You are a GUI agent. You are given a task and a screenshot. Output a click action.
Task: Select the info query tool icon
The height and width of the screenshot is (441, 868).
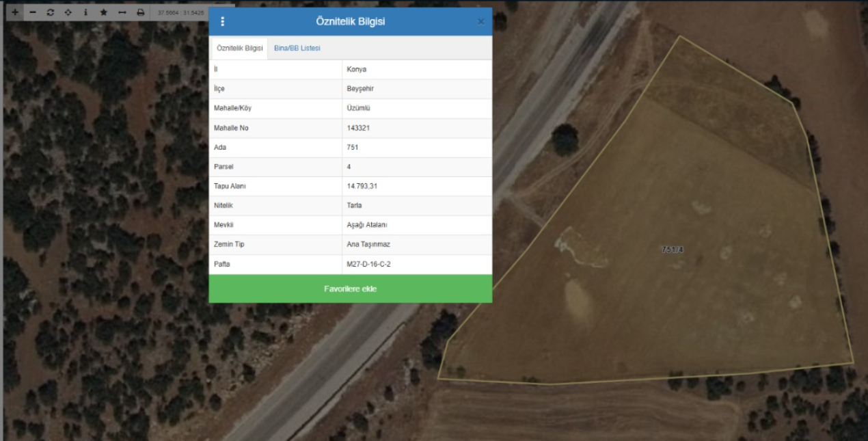85,12
